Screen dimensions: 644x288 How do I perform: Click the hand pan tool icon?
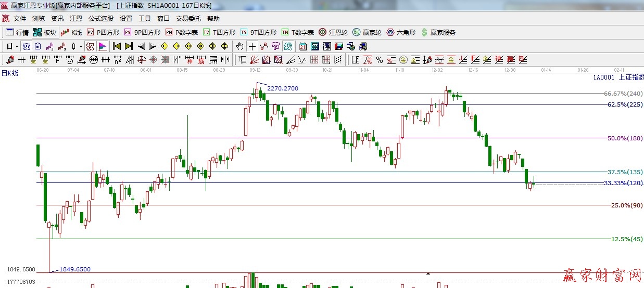point(239,46)
